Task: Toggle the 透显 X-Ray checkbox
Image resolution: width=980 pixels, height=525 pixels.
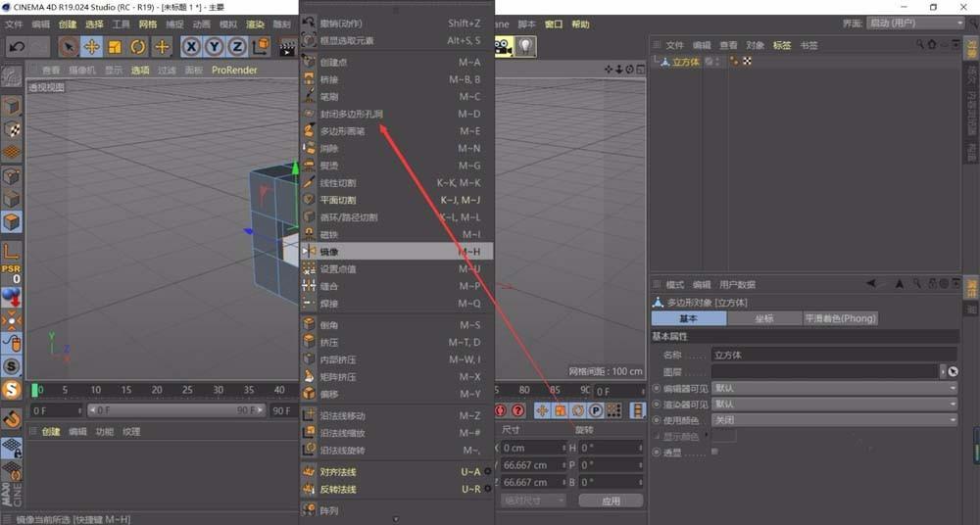Action: click(715, 452)
